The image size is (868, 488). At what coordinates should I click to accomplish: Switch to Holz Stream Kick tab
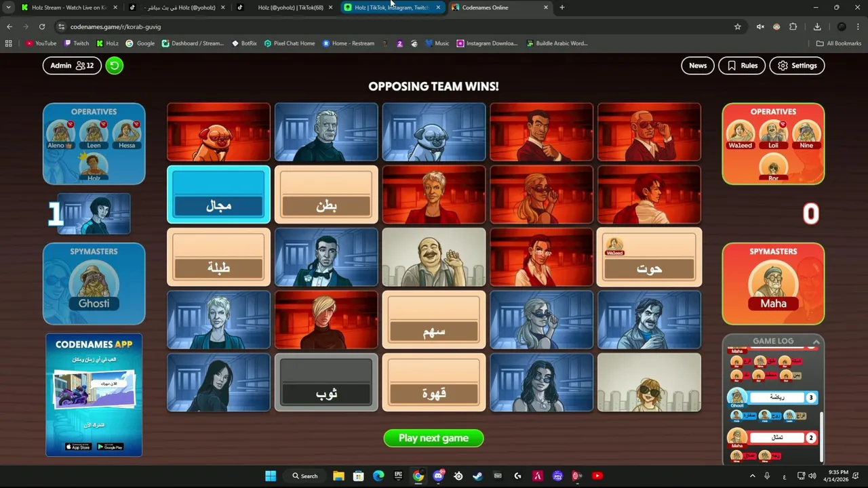click(68, 7)
